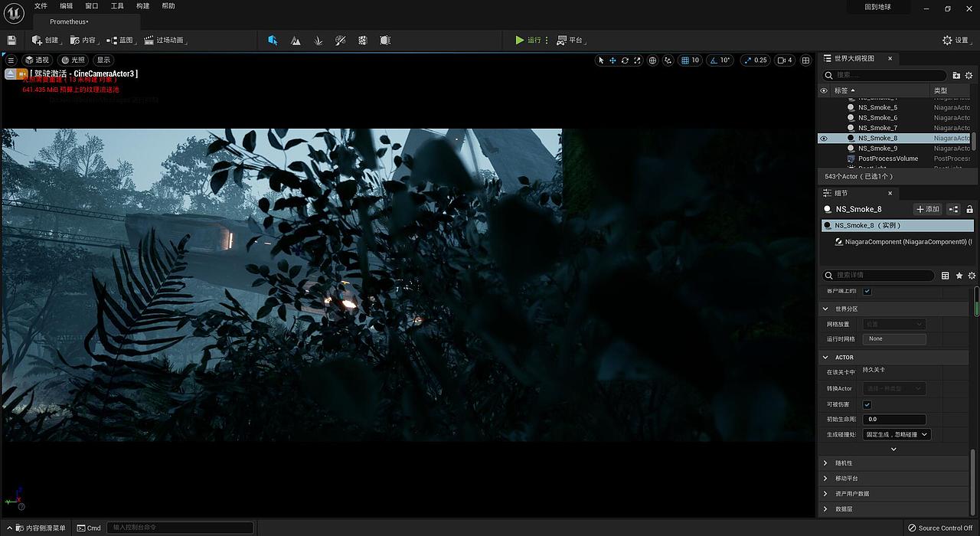Open Unreal Engine logo home icon
The height and width of the screenshot is (536, 980).
coord(13,14)
